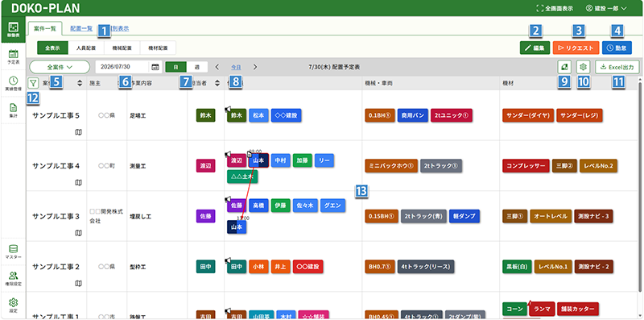Click the グエン staff chip
Viewport: 644px width, 320px height.
pyautogui.click(x=333, y=206)
